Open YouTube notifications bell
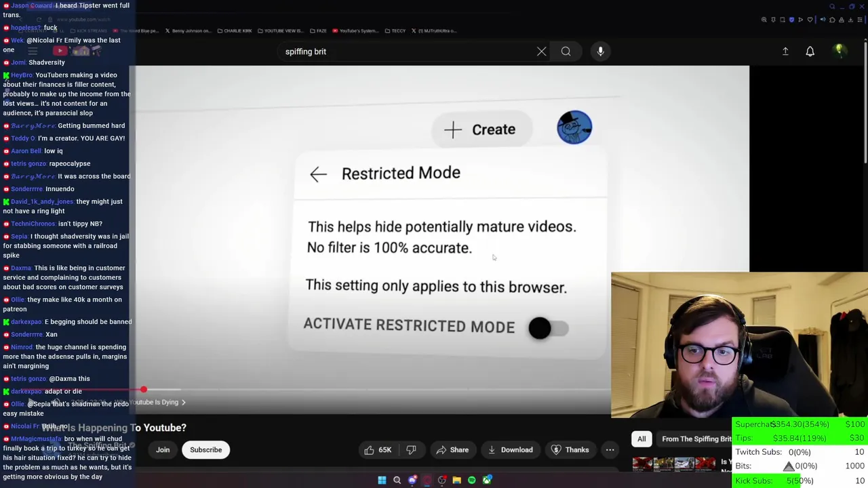Viewport: 868px width, 488px height. pos(810,52)
